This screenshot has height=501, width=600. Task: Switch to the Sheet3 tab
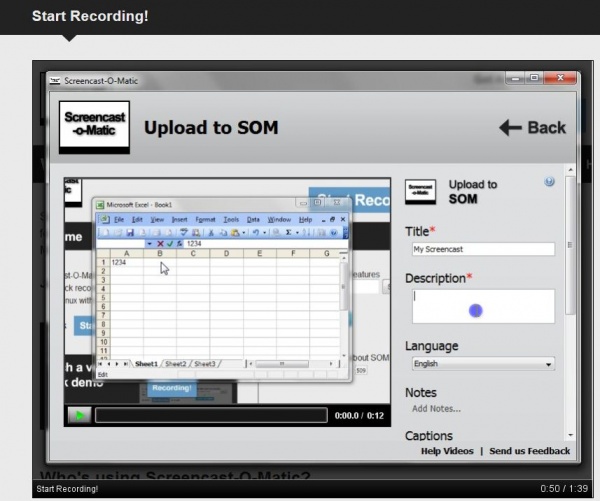[205, 364]
